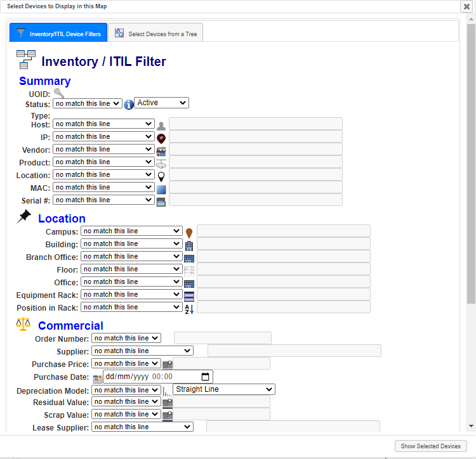476x459 pixels.
Task: Click the Serial # value input field
Action: click(x=256, y=200)
